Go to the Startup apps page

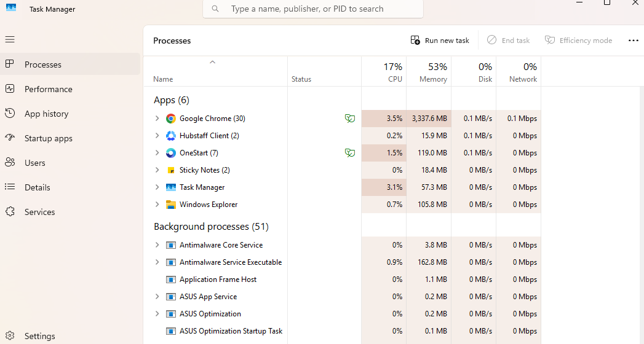point(70,138)
